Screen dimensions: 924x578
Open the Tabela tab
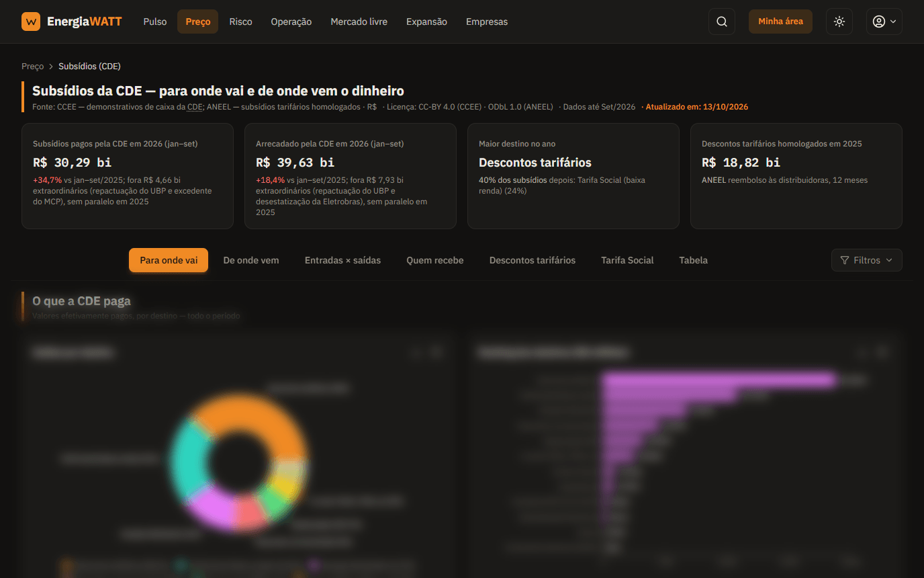(x=693, y=260)
